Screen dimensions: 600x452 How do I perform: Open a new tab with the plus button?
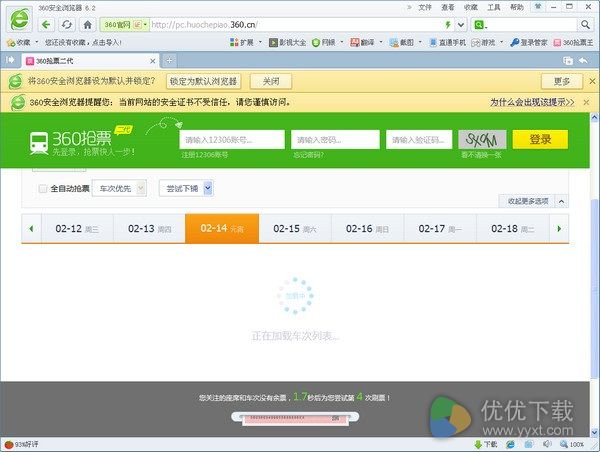pyautogui.click(x=169, y=60)
